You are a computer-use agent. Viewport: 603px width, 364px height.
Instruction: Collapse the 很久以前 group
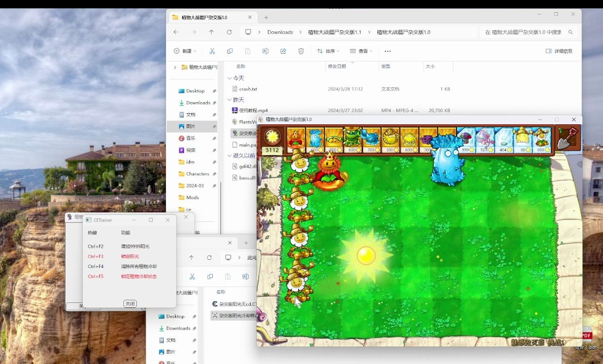(229, 155)
